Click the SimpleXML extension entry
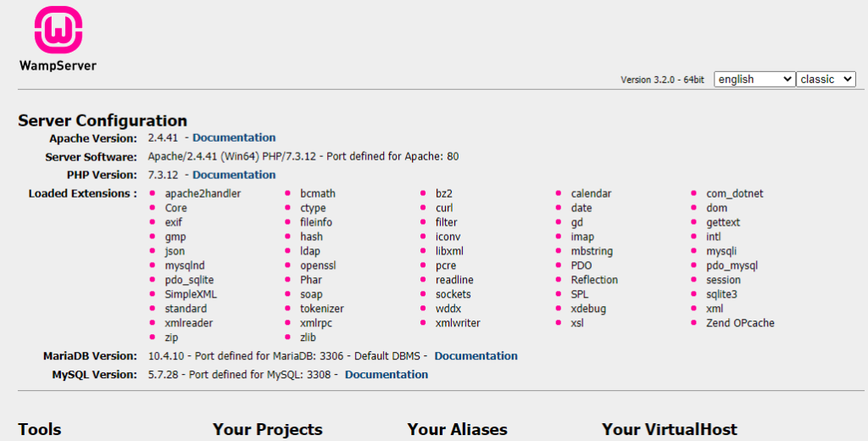 tap(191, 295)
